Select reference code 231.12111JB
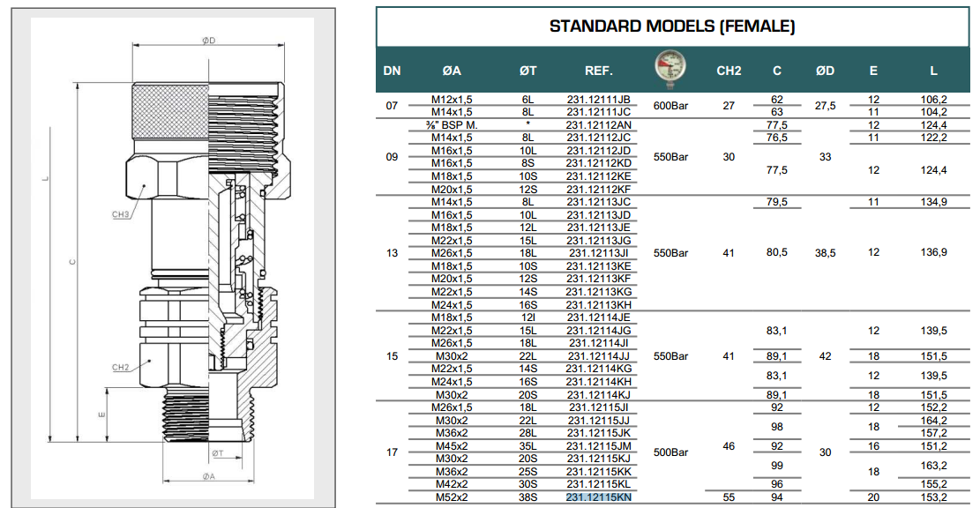The height and width of the screenshot is (508, 980). 599,100
